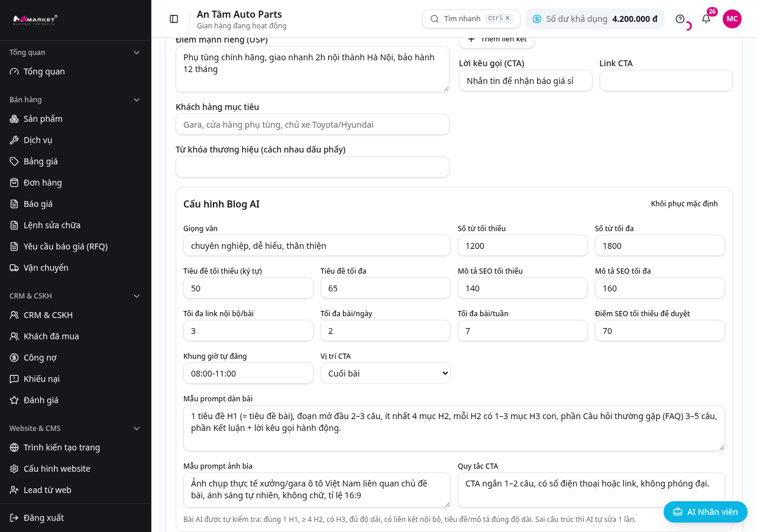The width and height of the screenshot is (757, 532).
Task: Open notifications bell with badge 26
Action: coord(706,19)
